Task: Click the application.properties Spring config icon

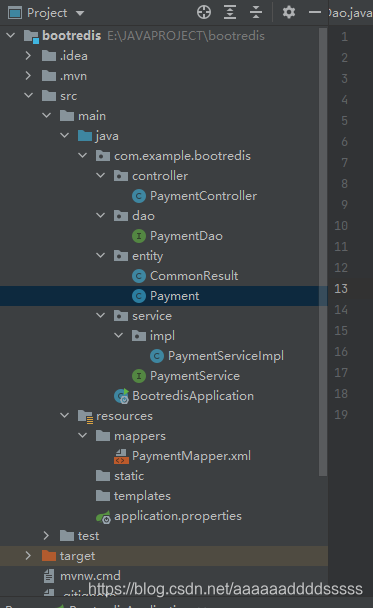Action: pyautogui.click(x=104, y=516)
